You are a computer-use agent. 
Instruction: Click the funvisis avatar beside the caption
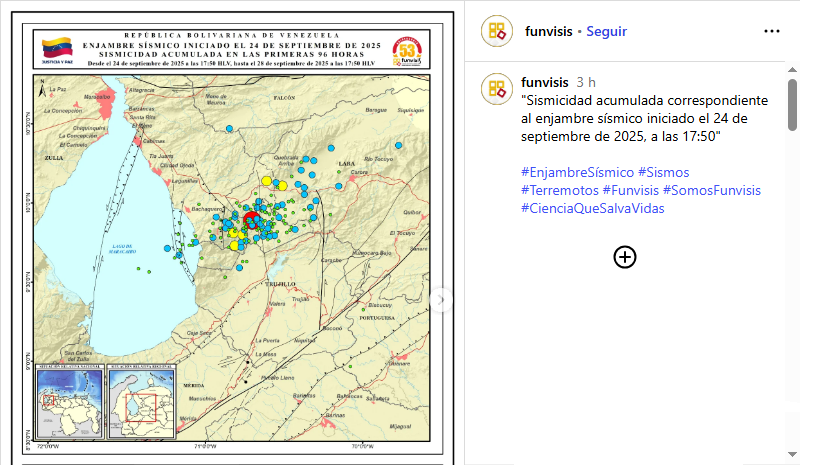pos(496,88)
